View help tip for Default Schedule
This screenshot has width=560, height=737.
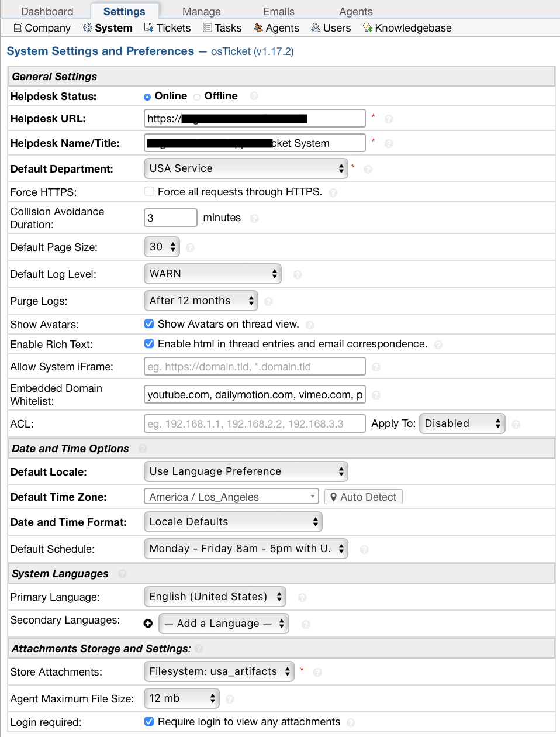click(364, 550)
